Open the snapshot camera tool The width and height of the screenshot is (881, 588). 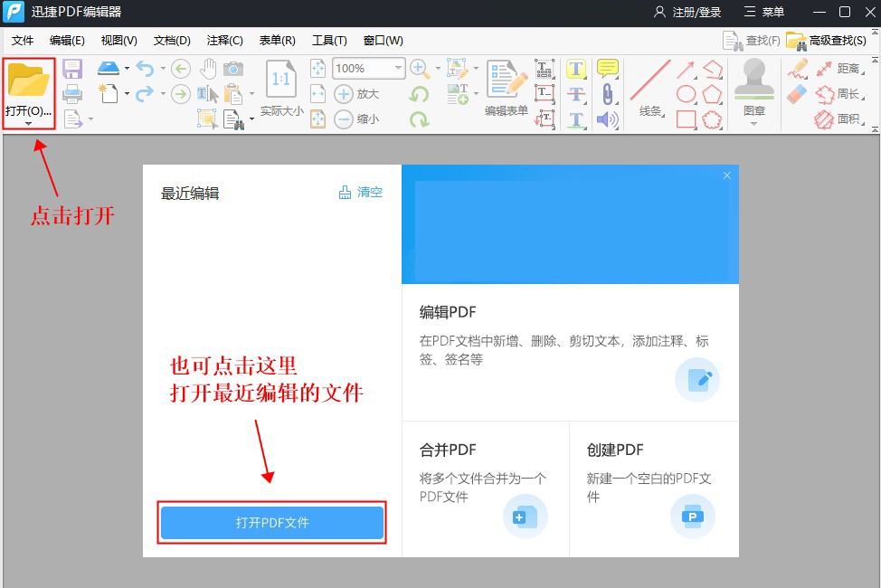pos(233,67)
